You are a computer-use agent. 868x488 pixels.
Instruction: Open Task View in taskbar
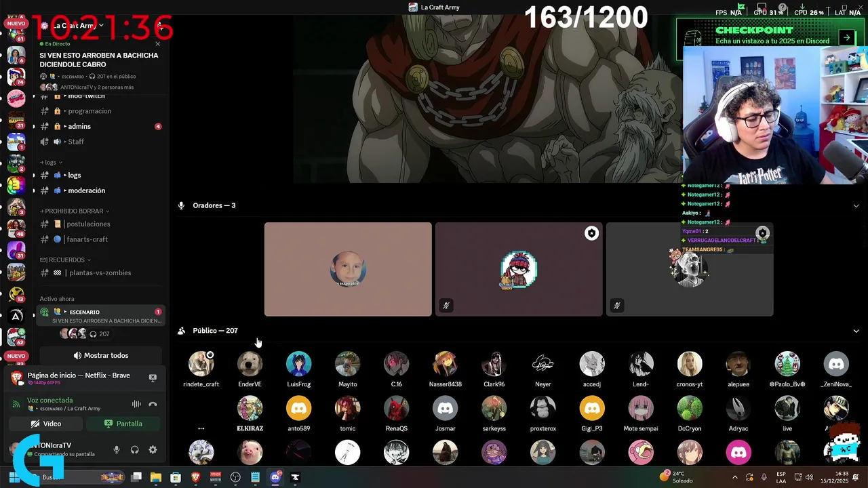pos(136,477)
